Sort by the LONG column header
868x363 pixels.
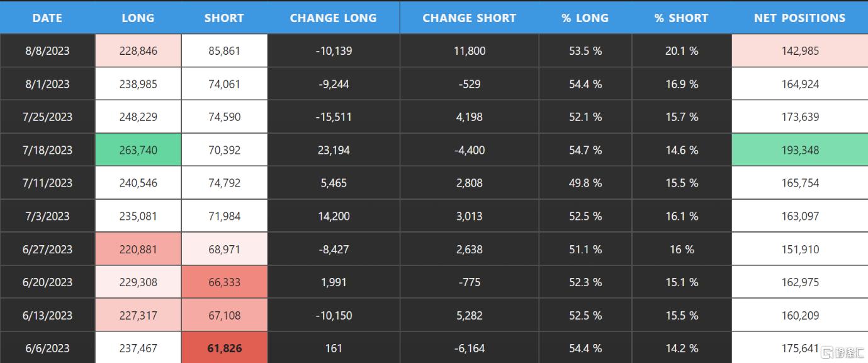(x=138, y=18)
